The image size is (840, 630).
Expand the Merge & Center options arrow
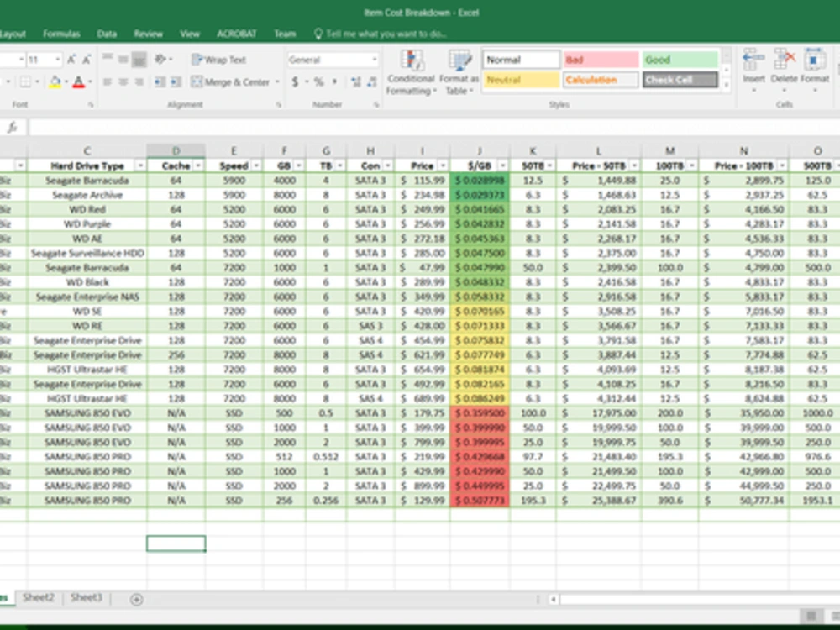coord(277,82)
